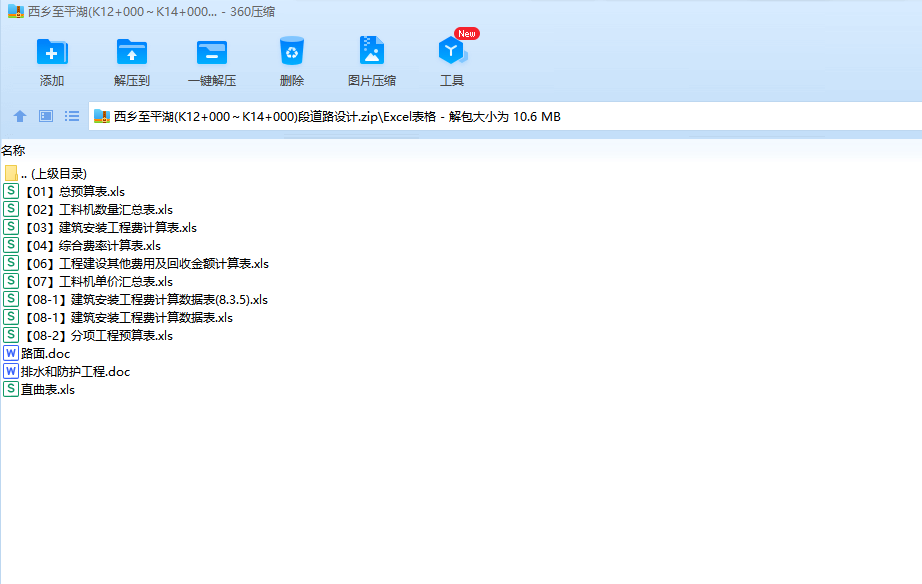922x584 pixels.
Task: Open the 图片压缩 image compression tool
Action: (x=372, y=51)
